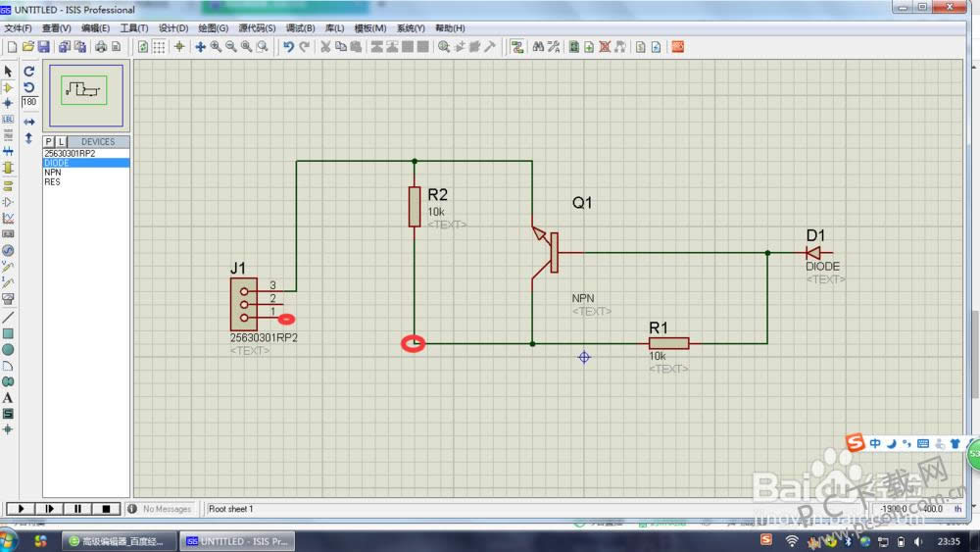Select the 2D text tool

(x=9, y=397)
